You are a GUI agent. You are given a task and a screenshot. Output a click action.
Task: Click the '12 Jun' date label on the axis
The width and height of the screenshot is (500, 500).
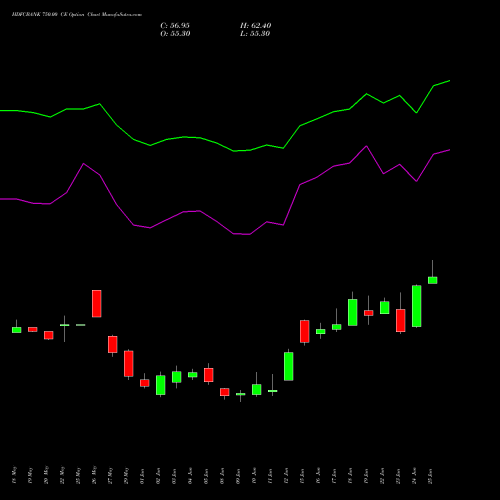point(286,476)
